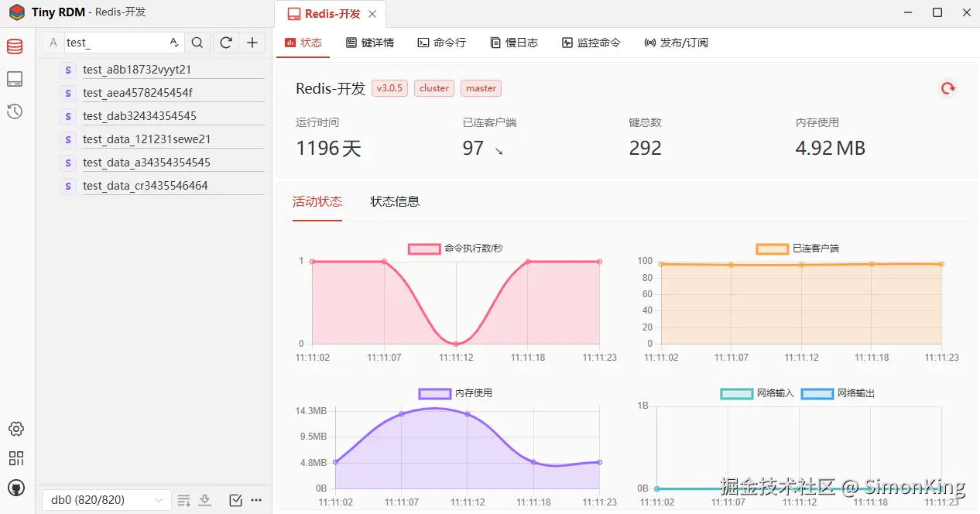Click the magnifier search icon beside filter
Viewport: 980px width, 514px height.
point(197,43)
